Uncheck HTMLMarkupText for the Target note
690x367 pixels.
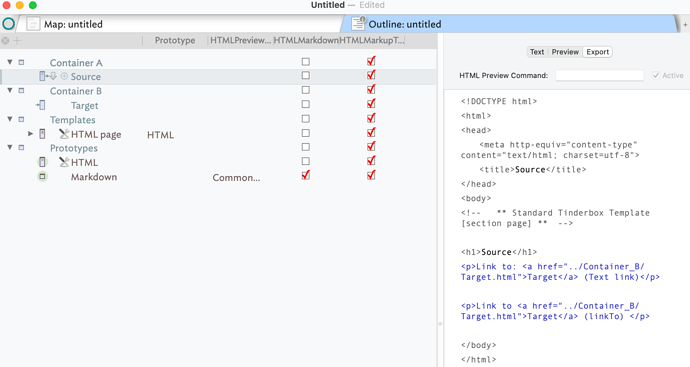click(x=371, y=104)
